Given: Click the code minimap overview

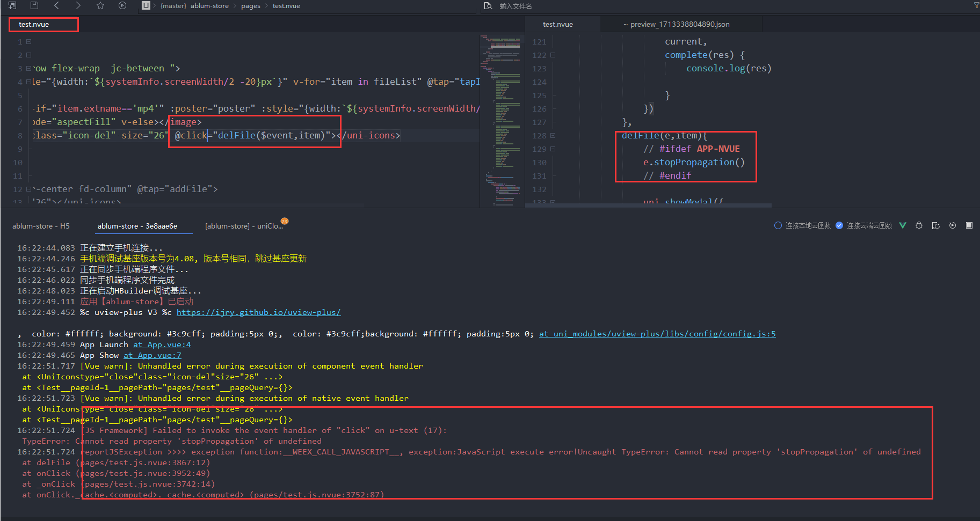Looking at the screenshot, I should click(502, 118).
